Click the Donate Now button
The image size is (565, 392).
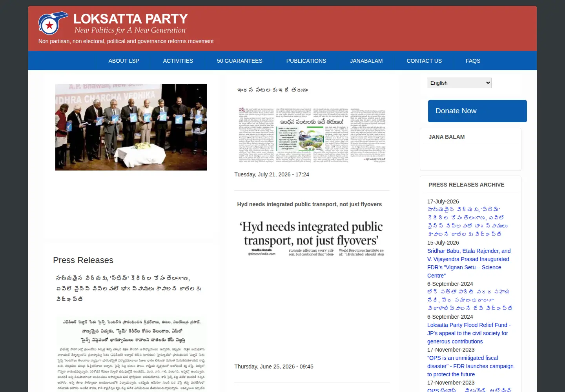[x=477, y=111]
